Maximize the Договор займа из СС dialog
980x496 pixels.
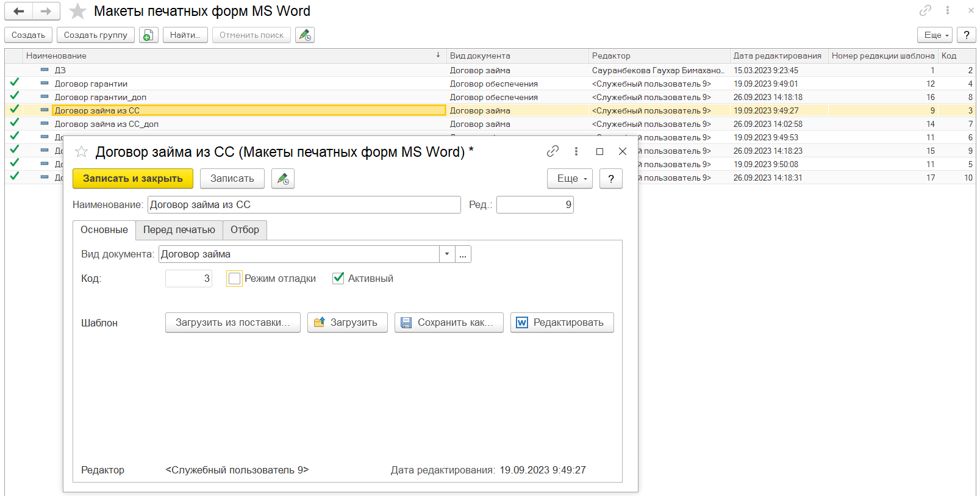point(599,151)
